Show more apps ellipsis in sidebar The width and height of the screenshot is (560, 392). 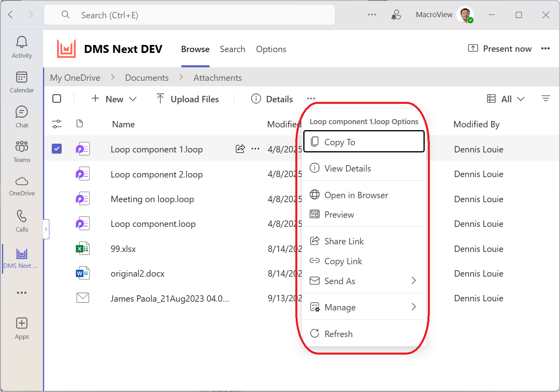tap(22, 293)
